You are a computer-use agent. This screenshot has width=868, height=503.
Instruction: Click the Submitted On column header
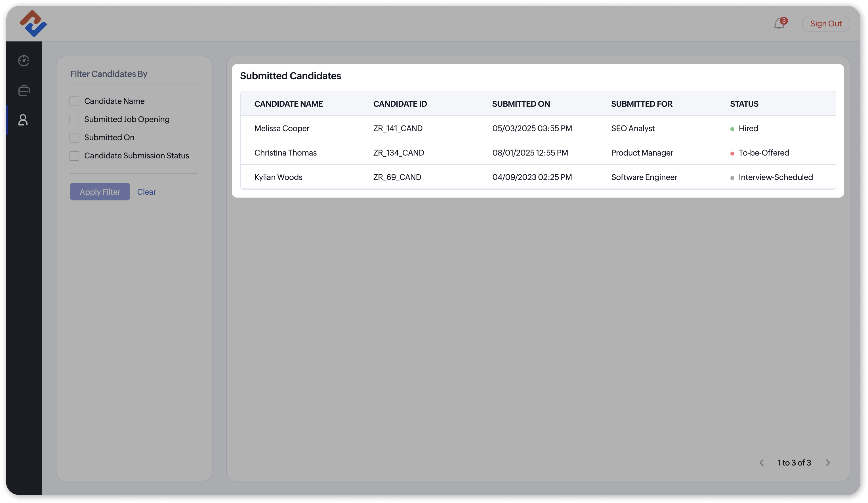click(520, 104)
